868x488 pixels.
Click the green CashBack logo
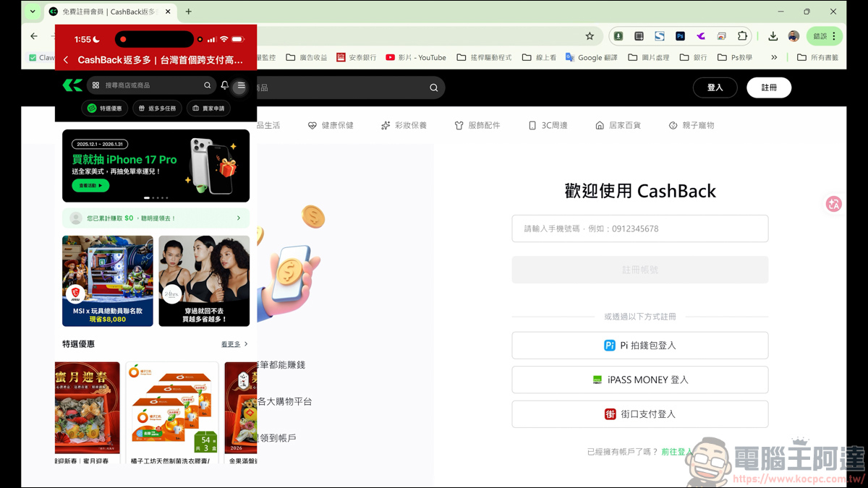[x=72, y=85]
